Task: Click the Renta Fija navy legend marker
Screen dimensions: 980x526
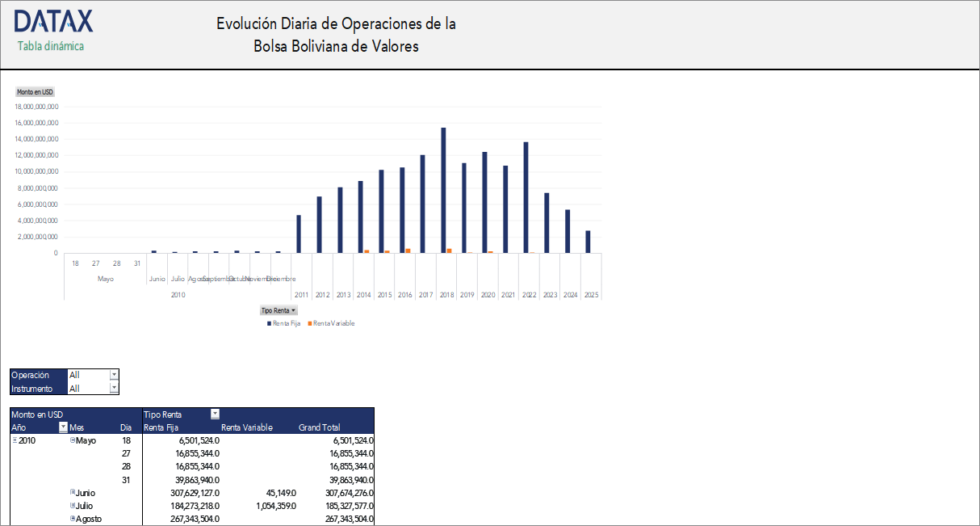Action: click(270, 322)
